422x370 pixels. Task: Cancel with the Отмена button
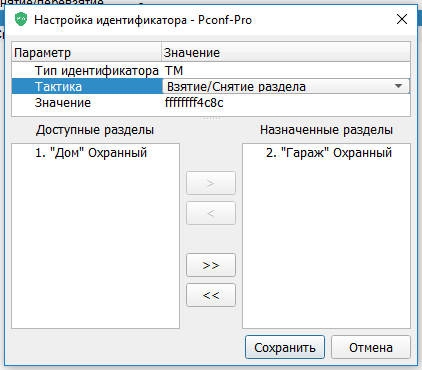371,347
